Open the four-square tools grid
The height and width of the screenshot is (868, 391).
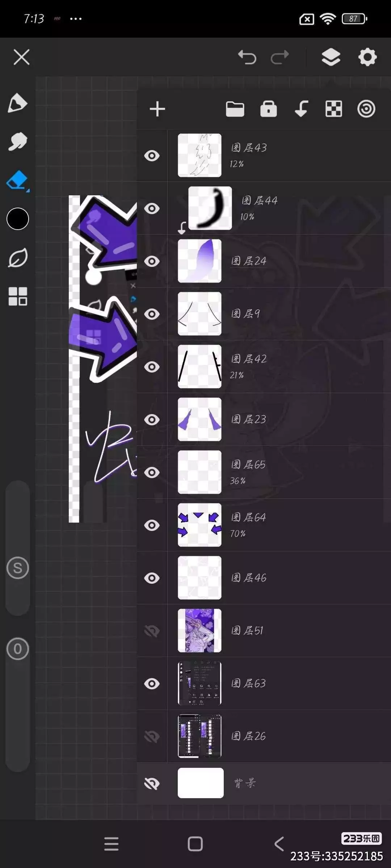pyautogui.click(x=17, y=297)
